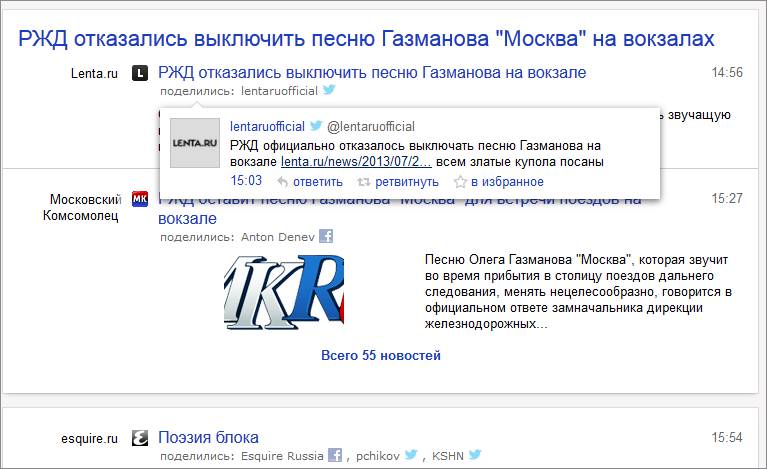This screenshot has height=469, width=767.
Task: Click the Twitter bird beside the lentaruofficial share line
Action: [329, 90]
